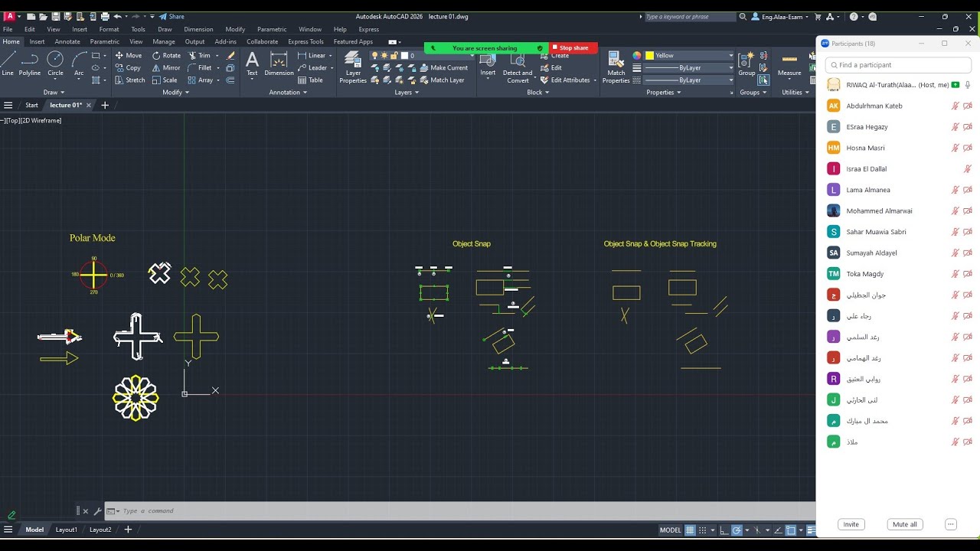The image size is (980, 551).
Task: Click the Stop share button
Action: (573, 47)
